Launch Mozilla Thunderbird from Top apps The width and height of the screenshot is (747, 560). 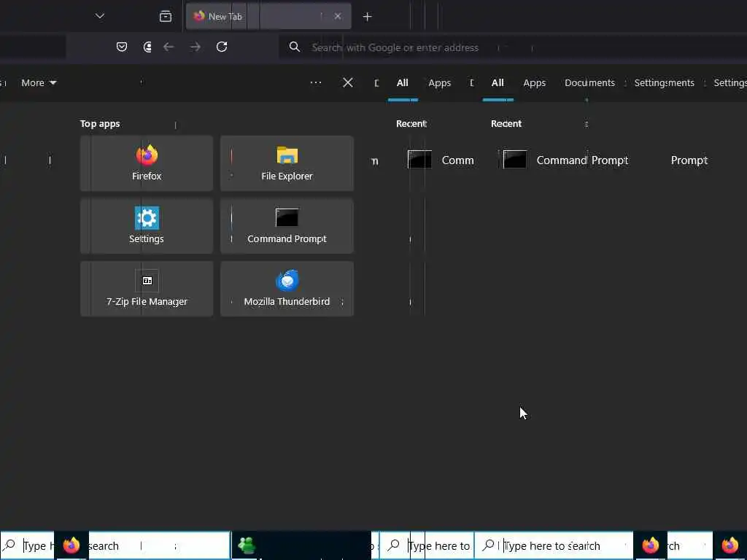tap(287, 289)
